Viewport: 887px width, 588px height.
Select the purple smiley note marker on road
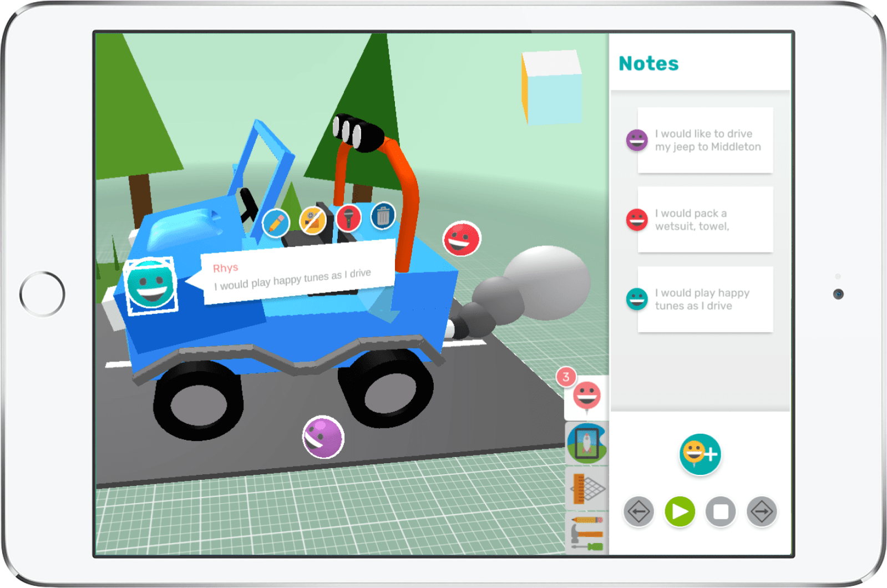pos(323,437)
